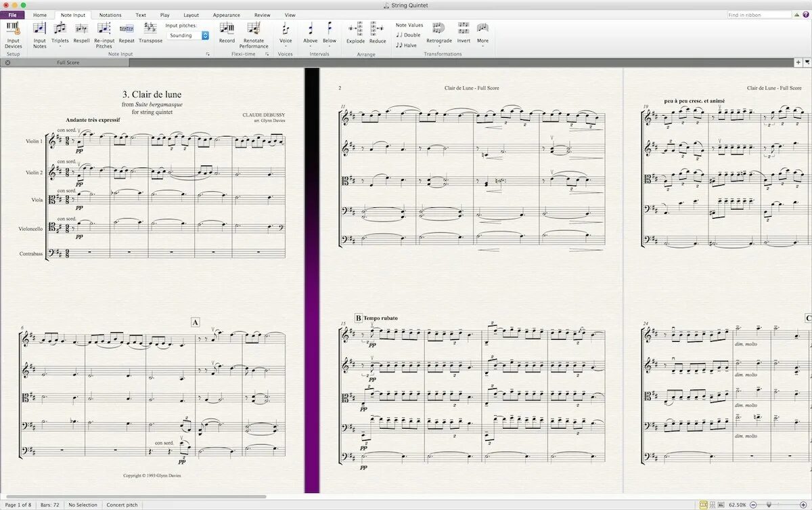Toggle Panorama view
812x510 pixels.
tap(722, 505)
